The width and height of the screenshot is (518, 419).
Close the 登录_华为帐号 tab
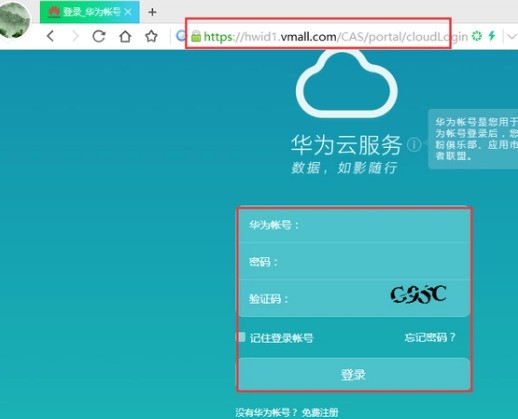point(128,12)
